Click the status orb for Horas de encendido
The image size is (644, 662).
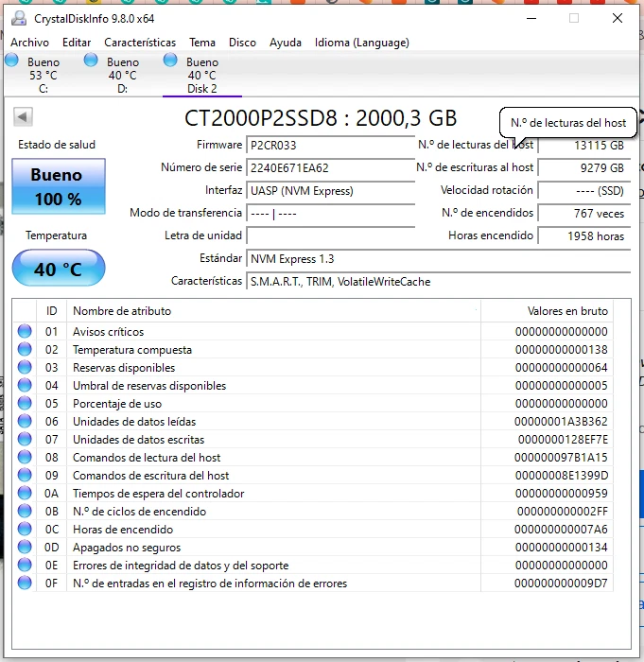pyautogui.click(x=25, y=529)
